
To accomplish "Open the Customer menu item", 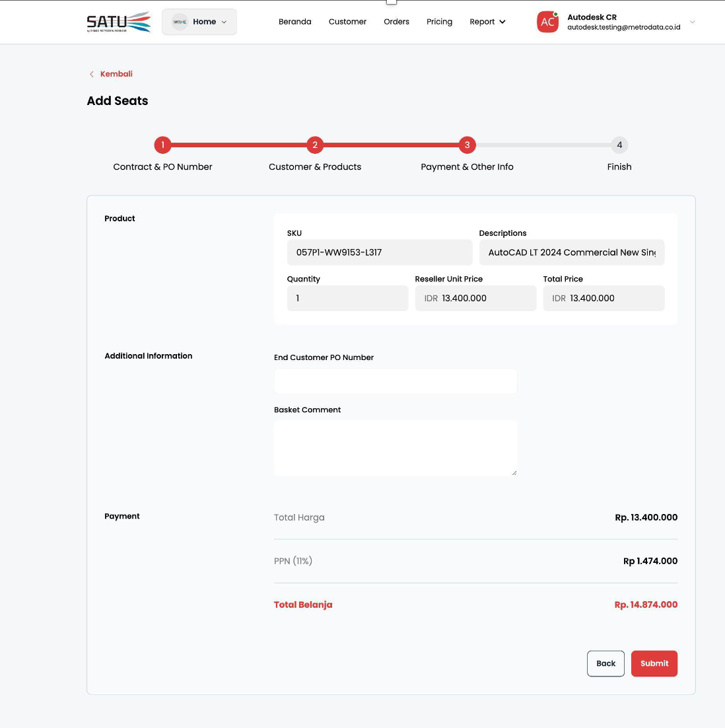I will [x=347, y=22].
